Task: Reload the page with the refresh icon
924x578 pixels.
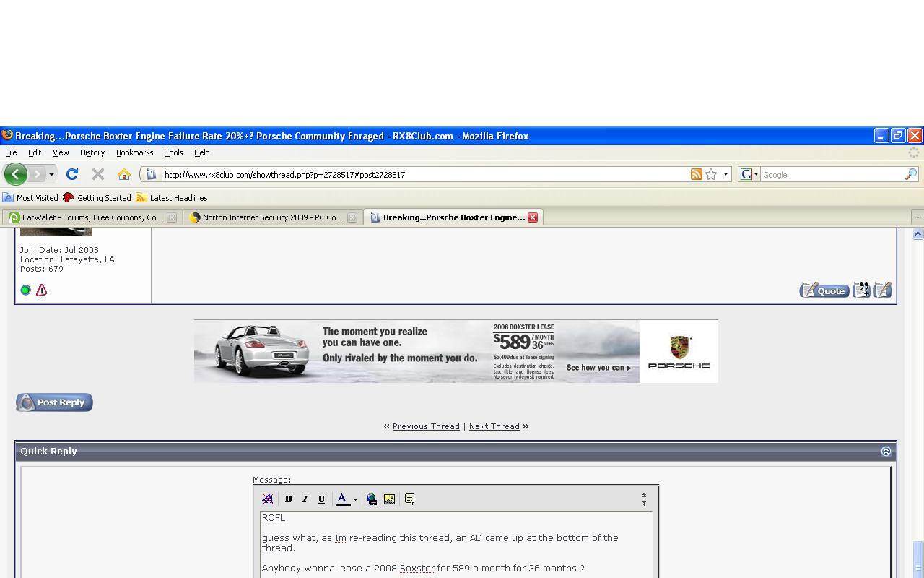Action: point(72,174)
